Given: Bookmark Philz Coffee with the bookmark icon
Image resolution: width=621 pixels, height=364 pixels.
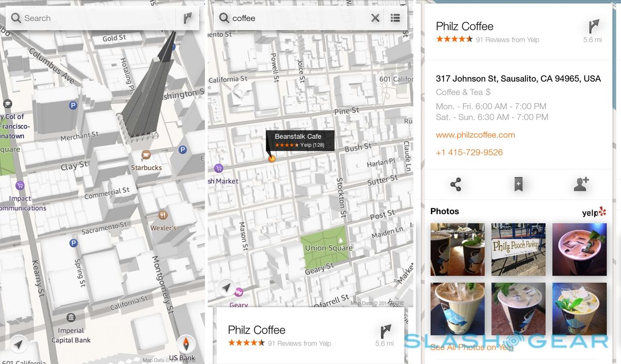Looking at the screenshot, I should point(518,184).
